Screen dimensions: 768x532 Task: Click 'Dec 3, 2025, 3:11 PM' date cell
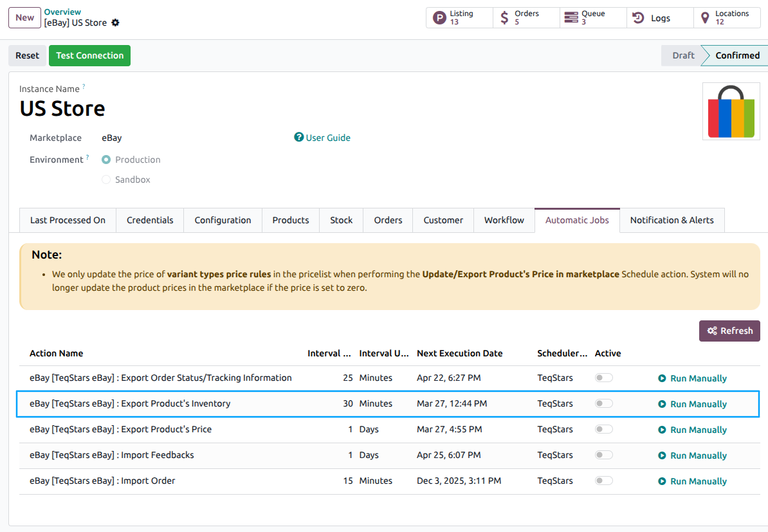point(459,481)
